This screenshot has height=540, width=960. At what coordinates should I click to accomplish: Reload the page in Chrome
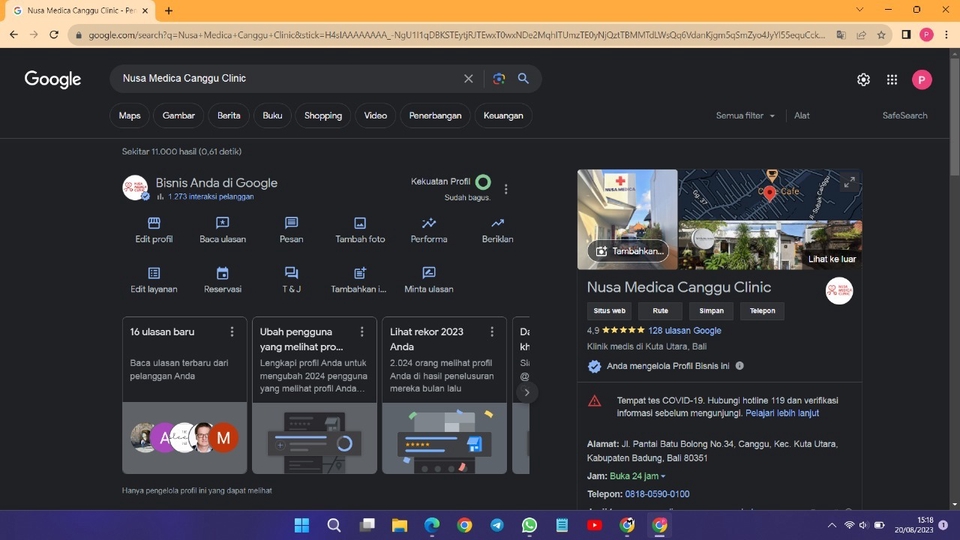[x=54, y=35]
